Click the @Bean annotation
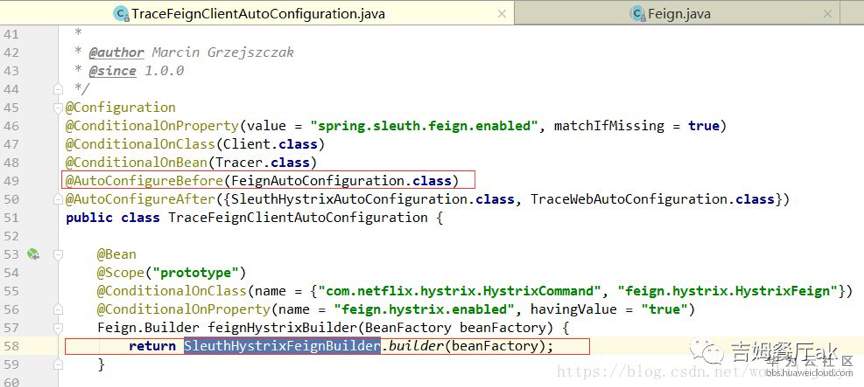864x387 pixels. tap(117, 254)
